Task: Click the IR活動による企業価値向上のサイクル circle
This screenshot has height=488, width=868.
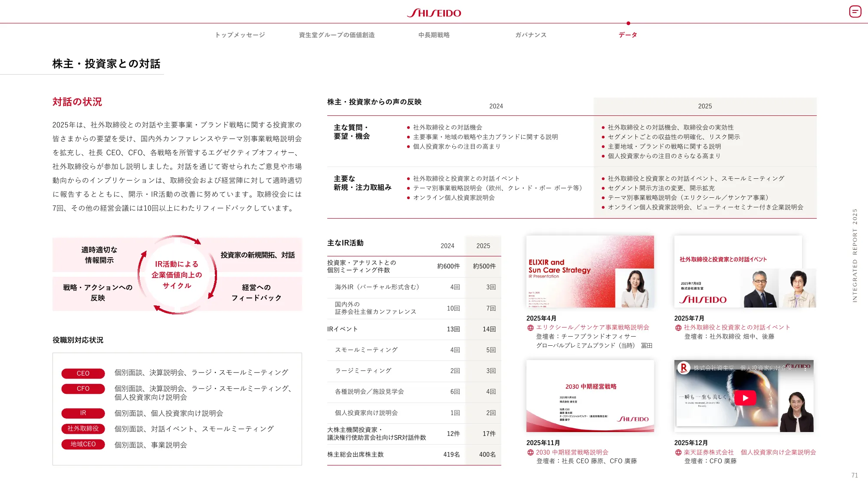Action: click(177, 275)
